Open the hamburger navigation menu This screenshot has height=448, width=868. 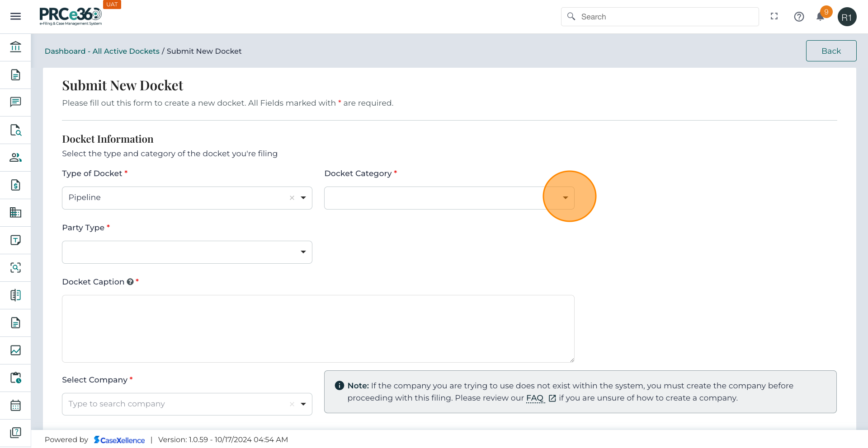(x=15, y=17)
